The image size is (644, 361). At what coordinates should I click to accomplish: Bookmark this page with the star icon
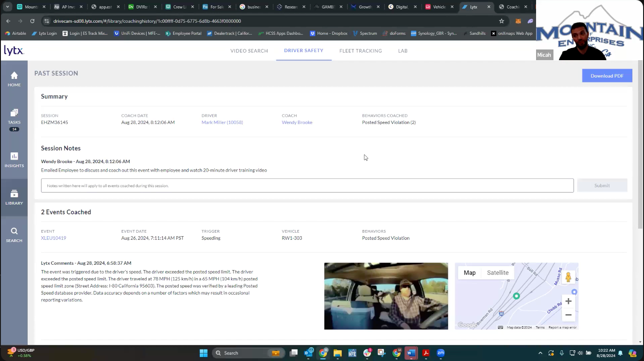(x=501, y=21)
